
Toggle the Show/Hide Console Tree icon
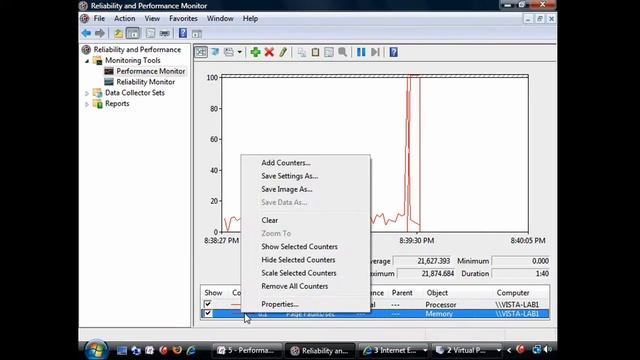(x=133, y=33)
